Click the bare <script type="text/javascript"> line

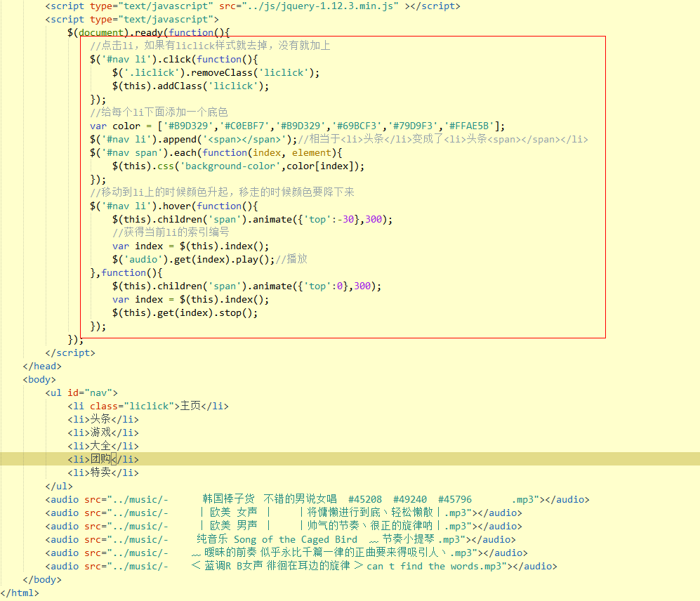click(x=132, y=20)
